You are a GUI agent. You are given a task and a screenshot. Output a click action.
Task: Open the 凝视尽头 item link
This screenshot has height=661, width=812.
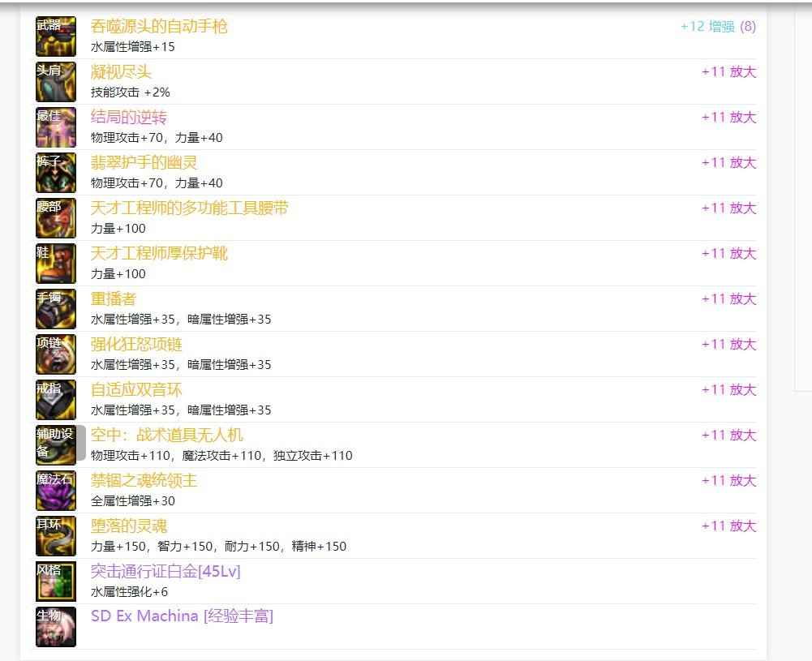121,71
